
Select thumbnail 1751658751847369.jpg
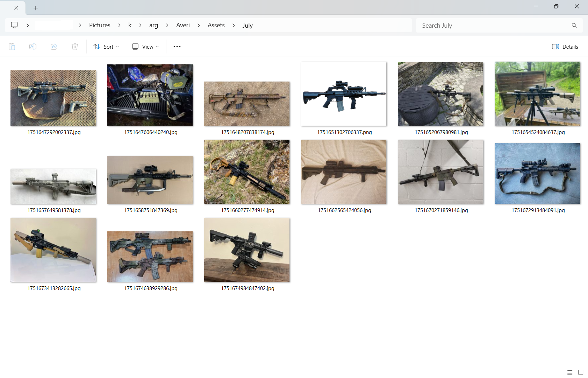[150, 180]
